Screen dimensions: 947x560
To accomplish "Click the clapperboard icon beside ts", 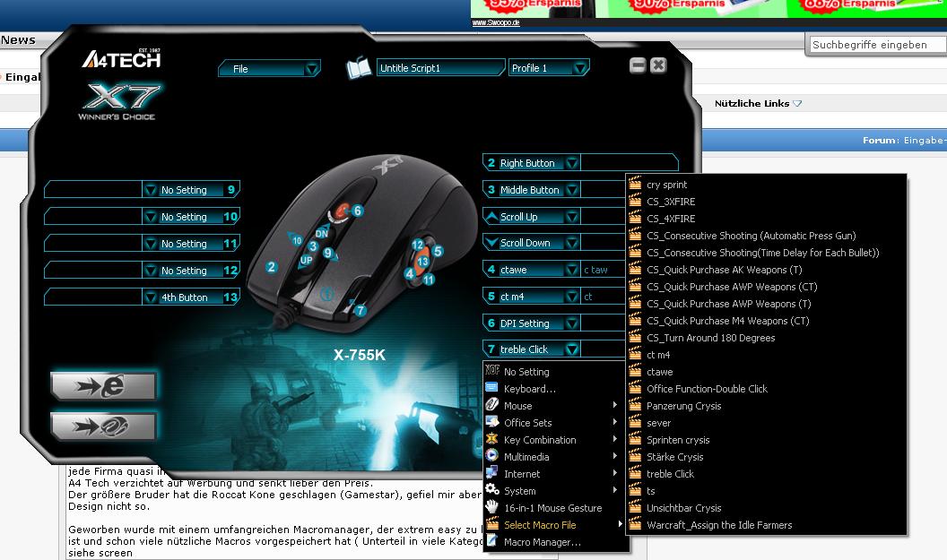I will [x=635, y=490].
